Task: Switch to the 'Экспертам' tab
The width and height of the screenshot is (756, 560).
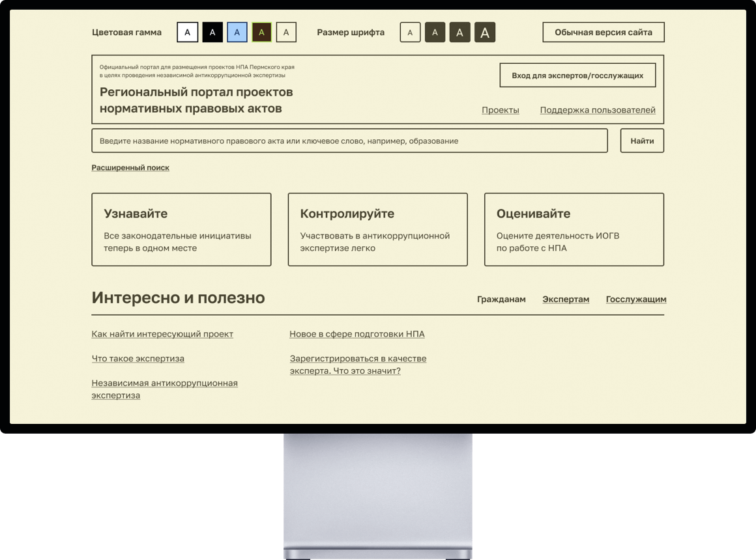Action: [x=566, y=300]
